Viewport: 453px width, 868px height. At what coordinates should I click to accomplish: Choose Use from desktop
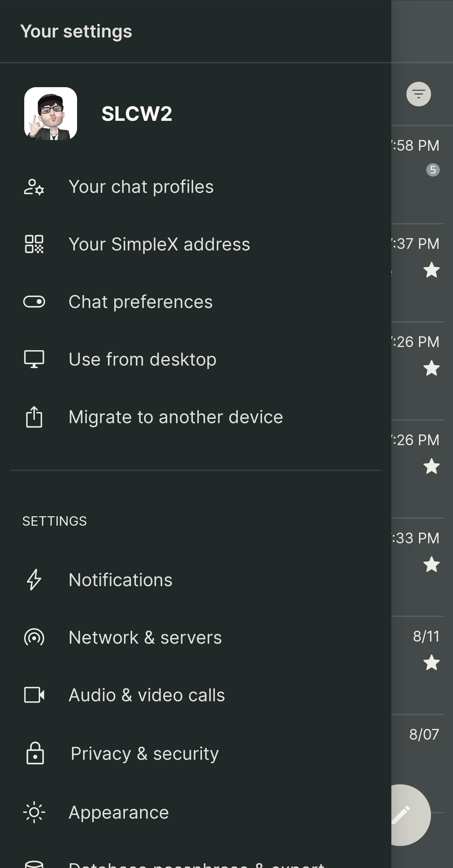(142, 359)
